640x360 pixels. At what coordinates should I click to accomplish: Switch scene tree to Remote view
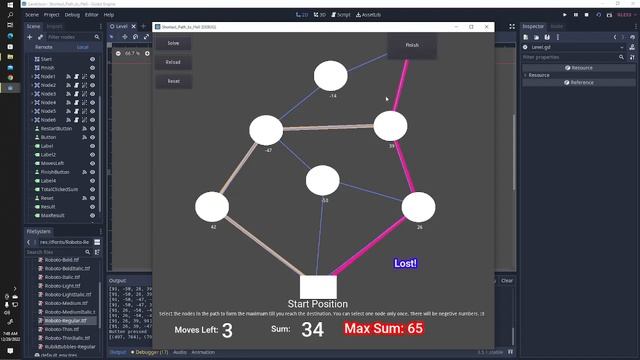[44, 47]
